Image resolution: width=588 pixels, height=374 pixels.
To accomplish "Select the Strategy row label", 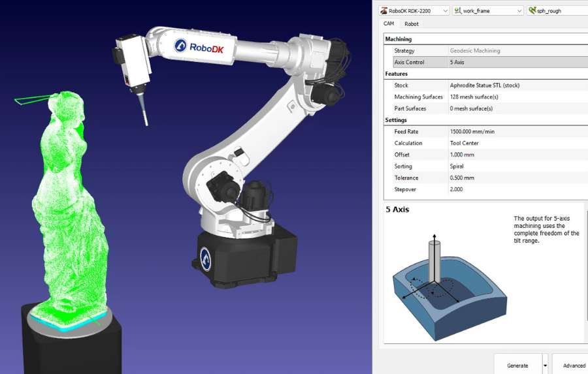I will pyautogui.click(x=404, y=51).
